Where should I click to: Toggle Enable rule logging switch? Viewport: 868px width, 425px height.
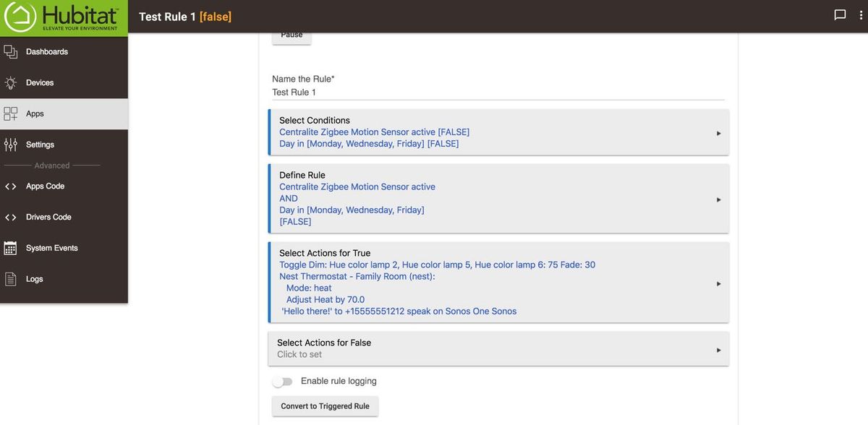[x=283, y=382]
